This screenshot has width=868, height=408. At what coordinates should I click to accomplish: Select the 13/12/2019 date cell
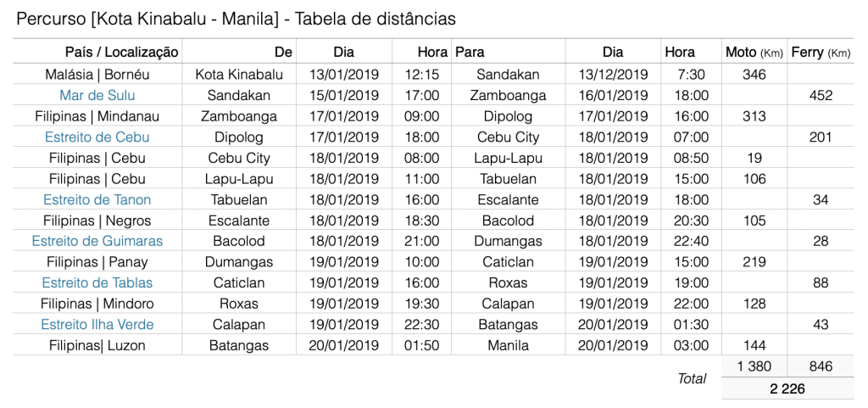(x=613, y=75)
